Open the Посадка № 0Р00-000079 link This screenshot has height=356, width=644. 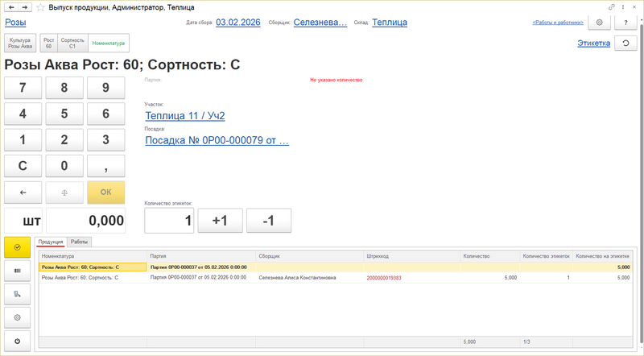click(x=217, y=141)
